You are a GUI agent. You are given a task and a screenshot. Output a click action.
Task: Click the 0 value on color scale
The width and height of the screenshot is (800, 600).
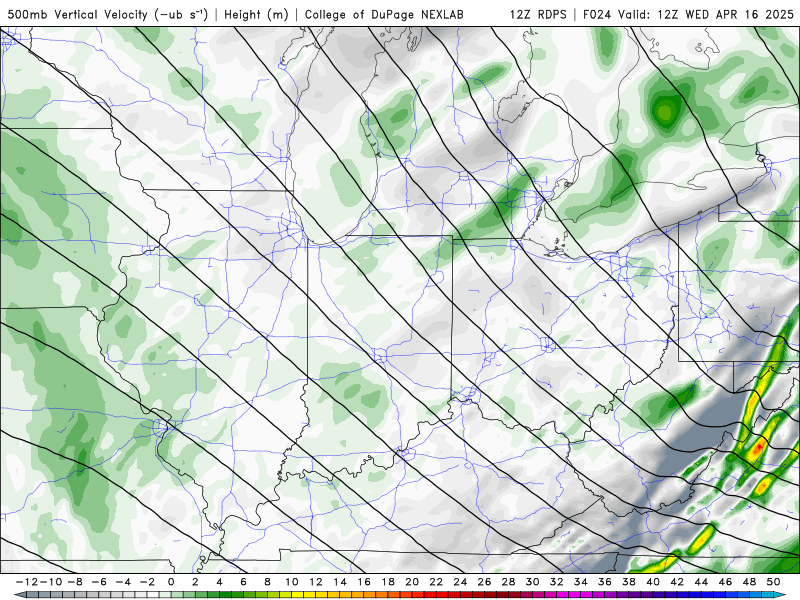click(171, 582)
